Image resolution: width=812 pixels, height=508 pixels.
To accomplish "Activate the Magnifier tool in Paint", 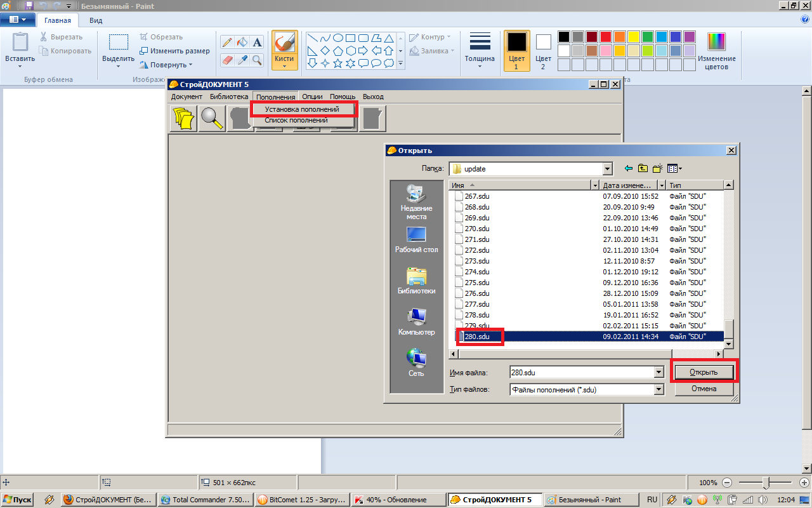I will click(x=257, y=60).
